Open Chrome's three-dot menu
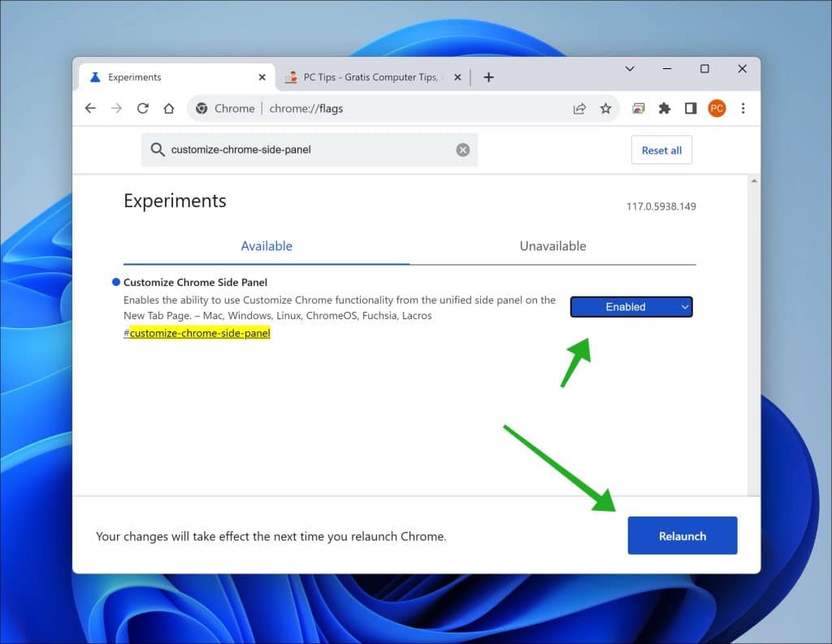 click(x=743, y=109)
